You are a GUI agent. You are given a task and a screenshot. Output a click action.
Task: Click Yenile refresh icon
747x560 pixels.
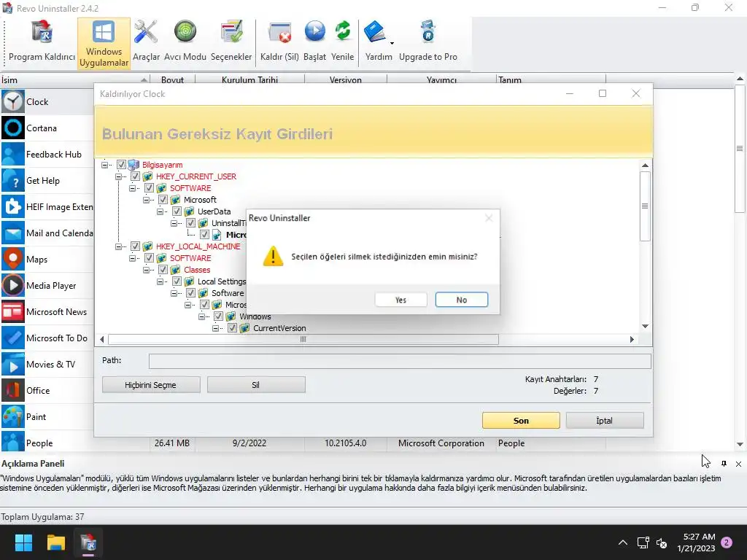coord(343,32)
